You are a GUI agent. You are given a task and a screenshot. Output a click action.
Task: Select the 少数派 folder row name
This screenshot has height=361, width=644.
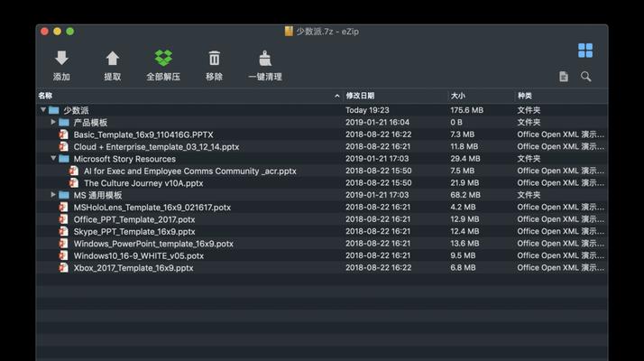[x=76, y=110]
